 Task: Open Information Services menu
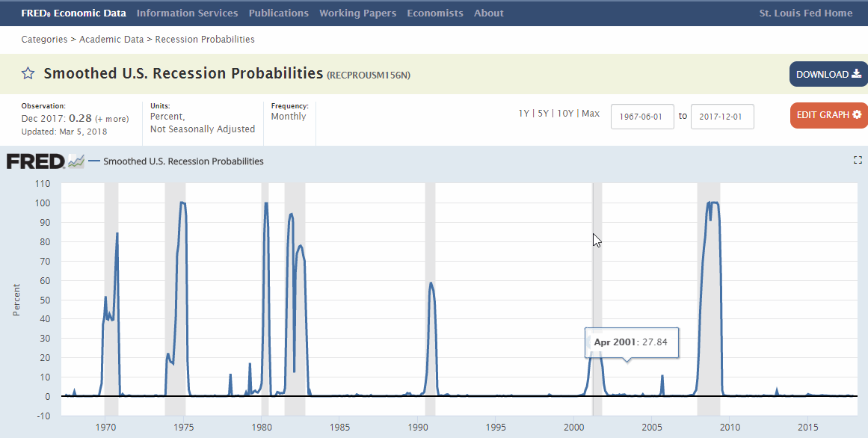coord(187,13)
